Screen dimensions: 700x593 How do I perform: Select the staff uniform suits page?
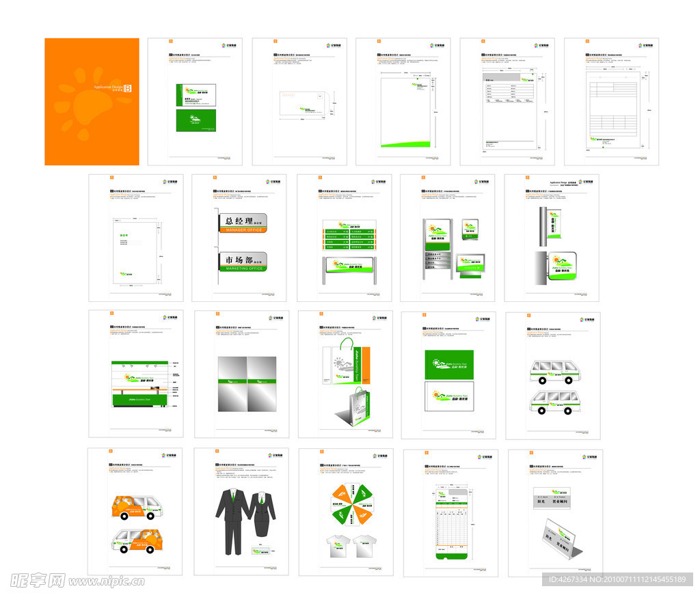pos(241,512)
